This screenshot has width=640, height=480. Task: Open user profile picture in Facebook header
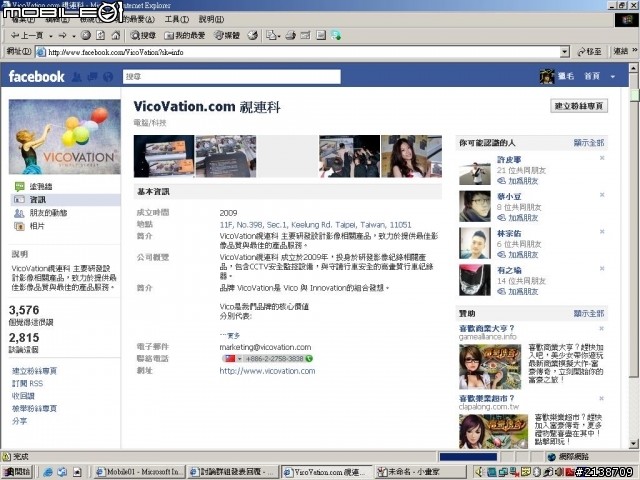[547, 76]
